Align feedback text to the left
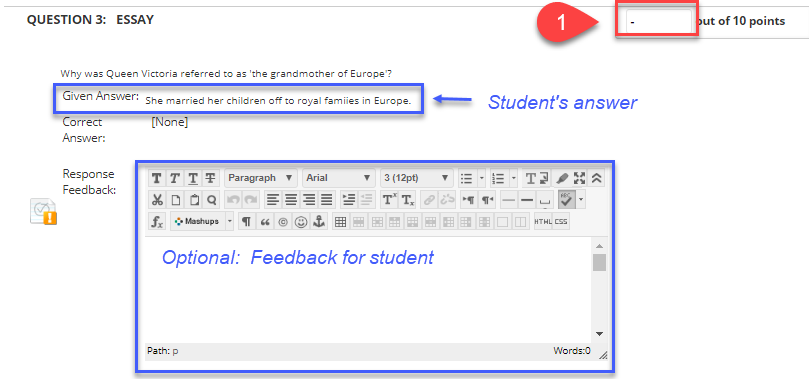Screen dimensions: 811x379 tap(273, 200)
